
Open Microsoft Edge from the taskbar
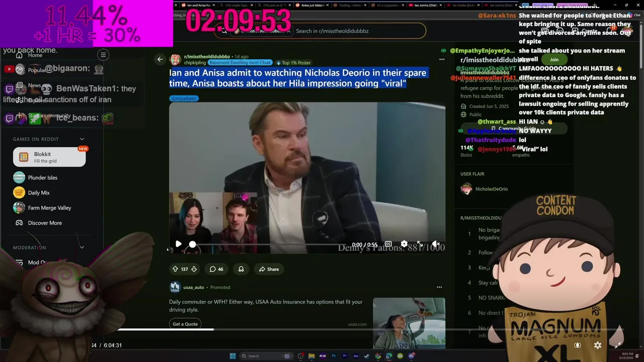pos(389,356)
